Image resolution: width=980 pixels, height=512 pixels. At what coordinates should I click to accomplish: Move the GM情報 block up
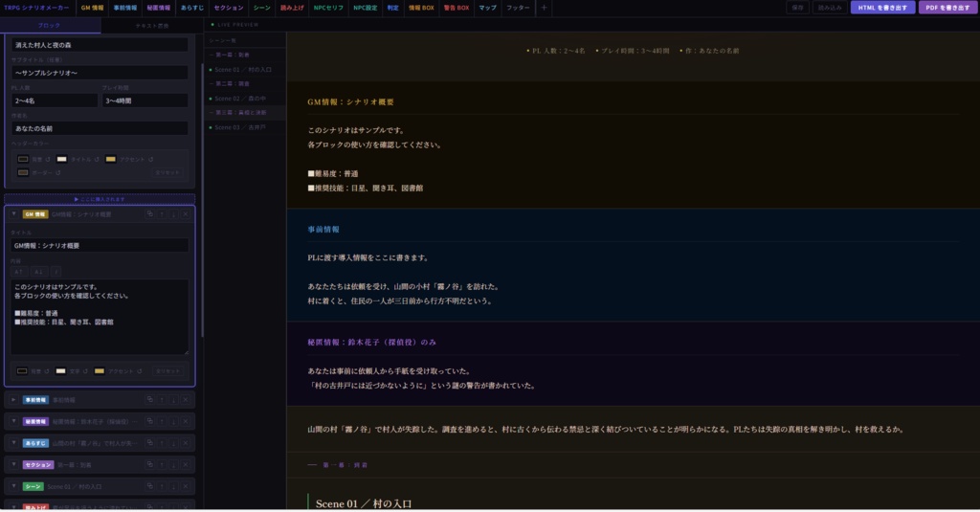pyautogui.click(x=162, y=213)
